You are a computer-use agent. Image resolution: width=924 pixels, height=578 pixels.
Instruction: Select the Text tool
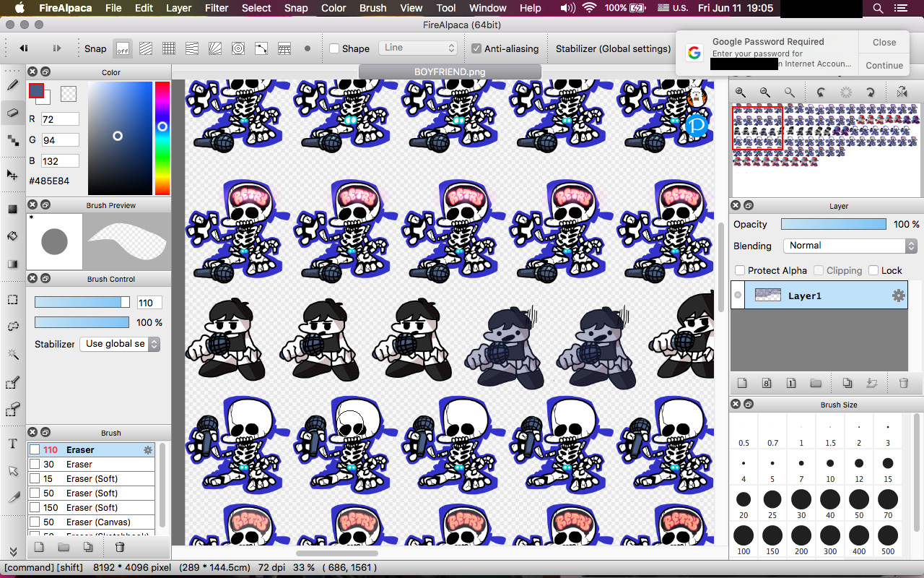click(12, 443)
